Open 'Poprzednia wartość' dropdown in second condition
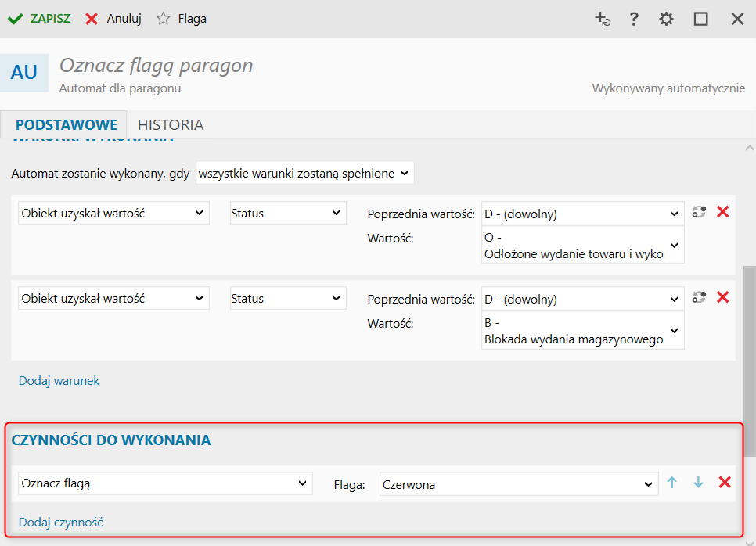756x546 pixels. click(582, 299)
